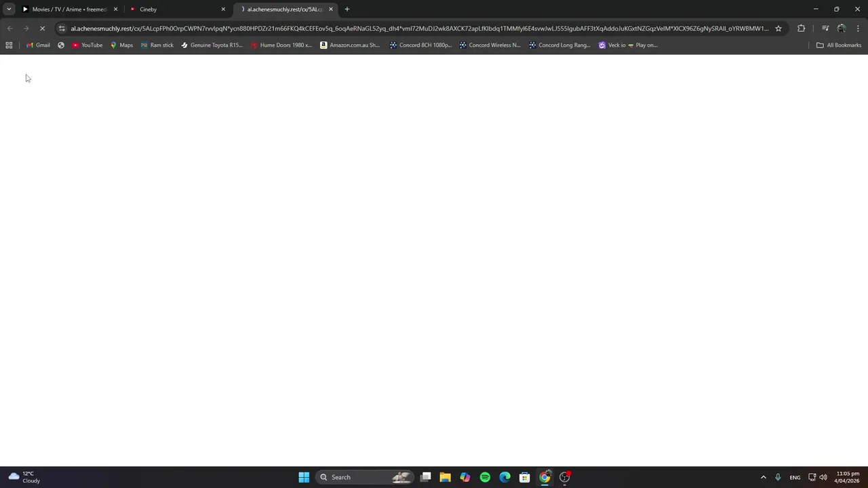Open Microsoft Edge from the taskbar
Viewport: 868px width, 488px height.
click(505, 477)
